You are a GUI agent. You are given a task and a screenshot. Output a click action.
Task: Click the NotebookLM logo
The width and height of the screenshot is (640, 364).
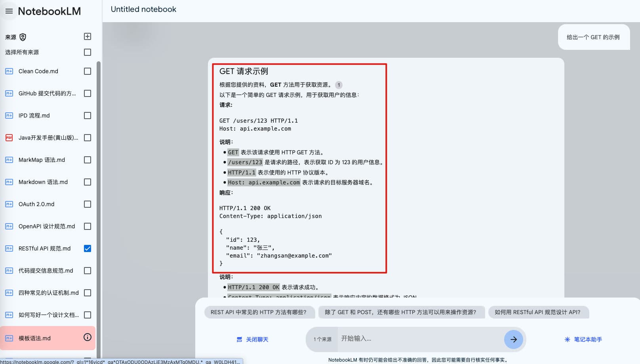(50, 11)
